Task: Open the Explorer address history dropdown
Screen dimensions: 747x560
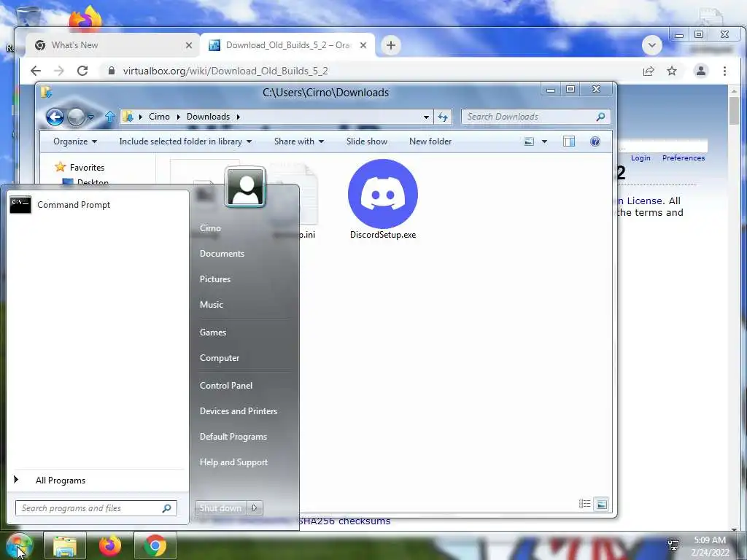Action: point(426,117)
